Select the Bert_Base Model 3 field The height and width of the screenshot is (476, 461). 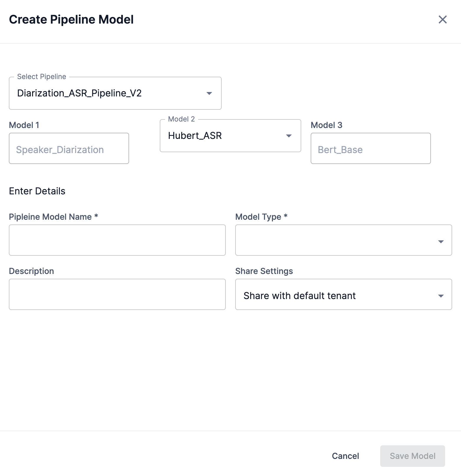coord(371,148)
